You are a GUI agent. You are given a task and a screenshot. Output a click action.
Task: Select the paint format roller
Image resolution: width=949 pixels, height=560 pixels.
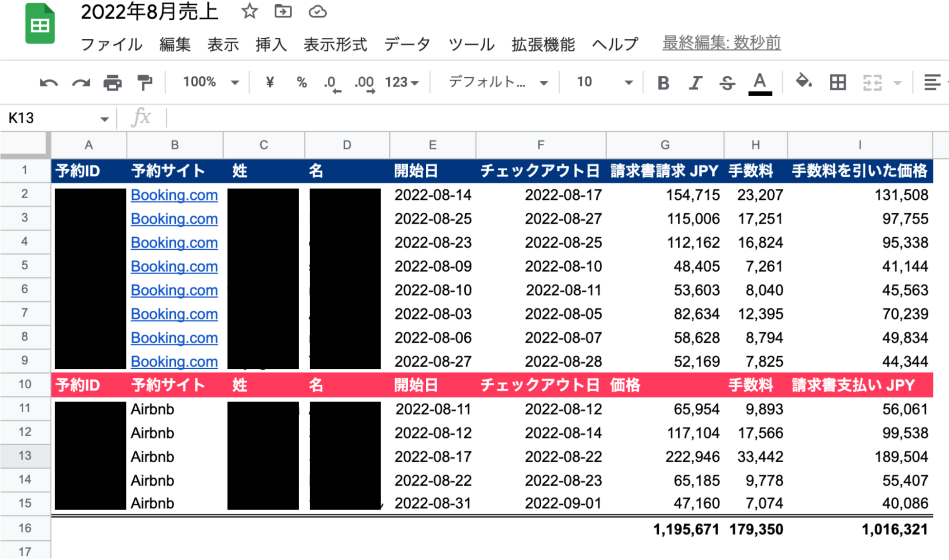pos(144,83)
